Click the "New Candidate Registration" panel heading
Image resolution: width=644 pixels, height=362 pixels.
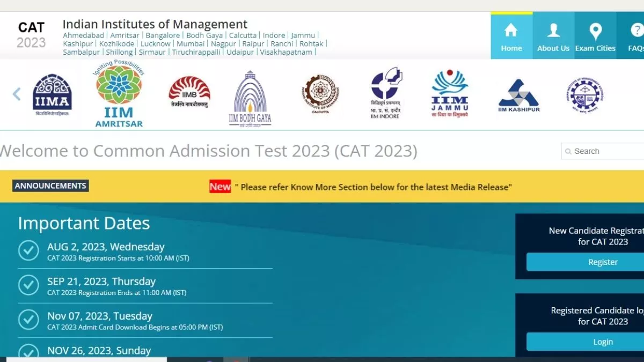tap(596, 236)
